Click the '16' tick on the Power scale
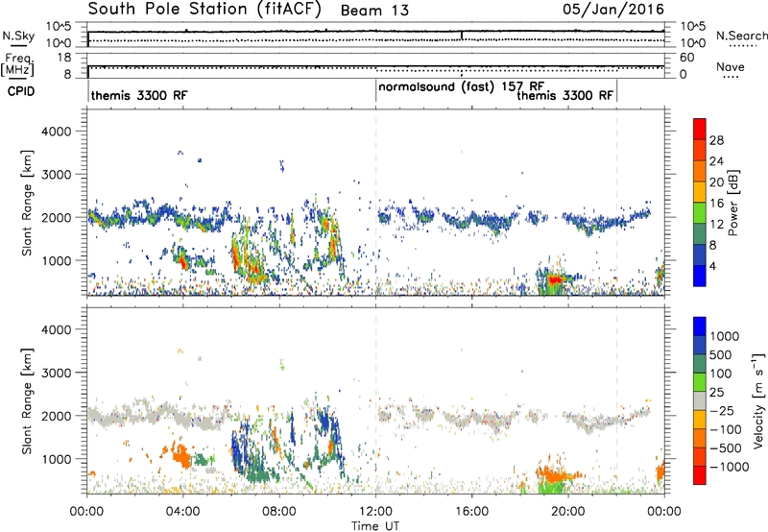Viewport: 768px width, 532px height. [x=716, y=204]
